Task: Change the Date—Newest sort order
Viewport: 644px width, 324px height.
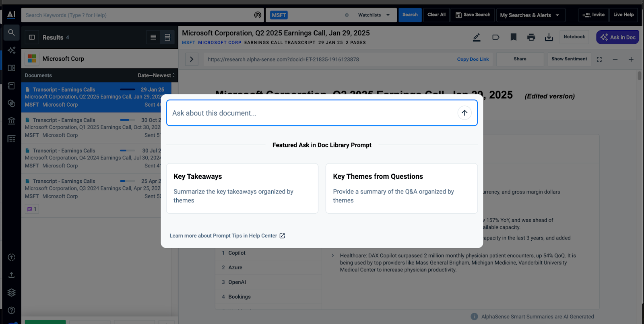Action: click(156, 75)
